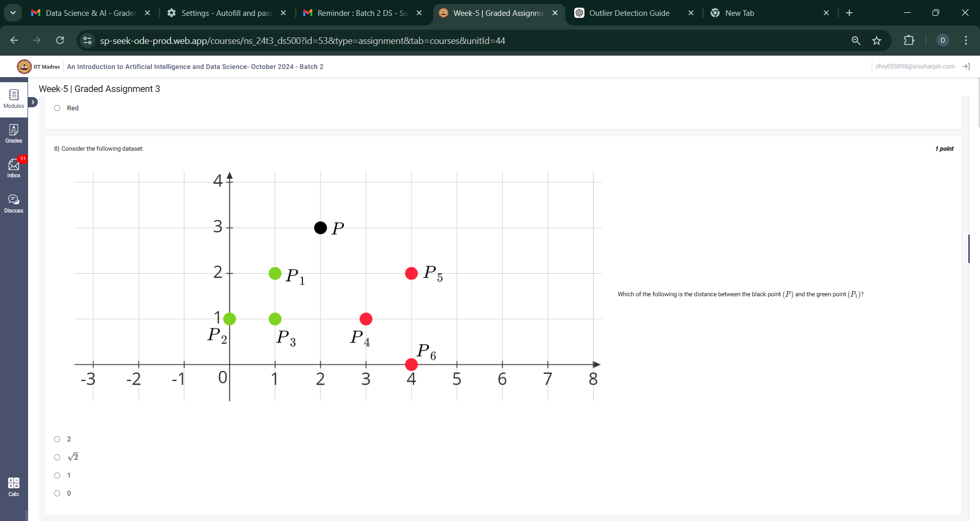Viewport: 980px width, 521px height.
Task: Click the red point P6 on x-axis
Action: point(411,364)
